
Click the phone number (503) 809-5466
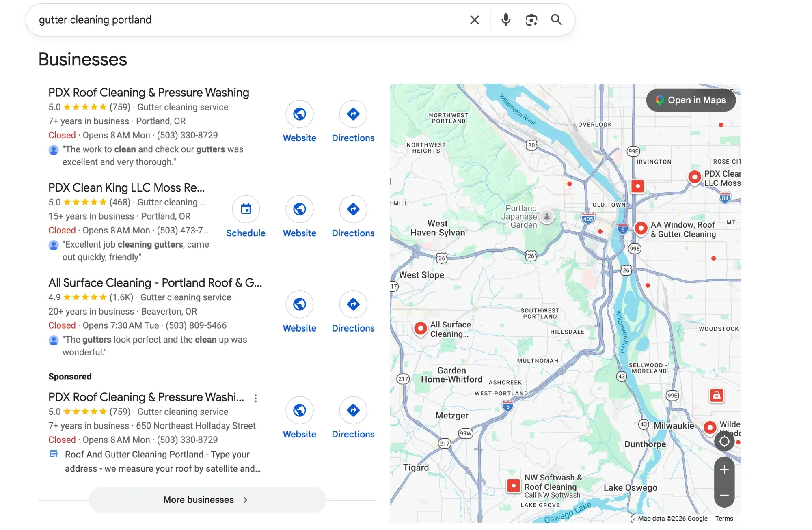click(196, 325)
